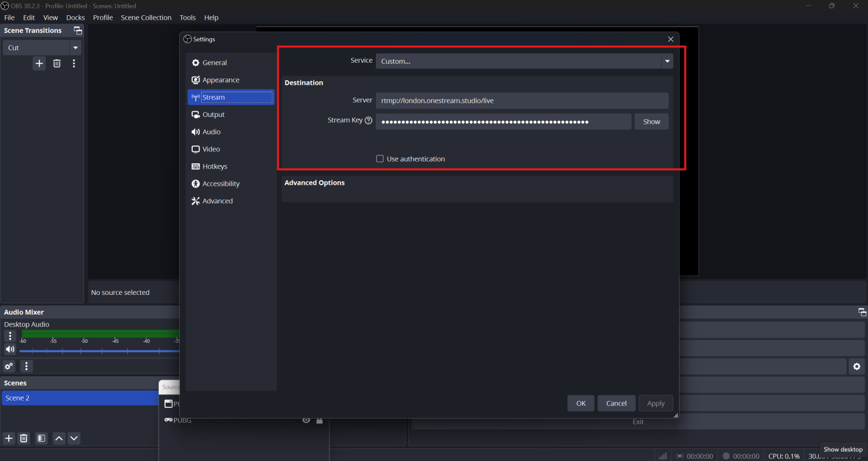Open the Cut transition dropdown
868x461 pixels.
tap(75, 47)
